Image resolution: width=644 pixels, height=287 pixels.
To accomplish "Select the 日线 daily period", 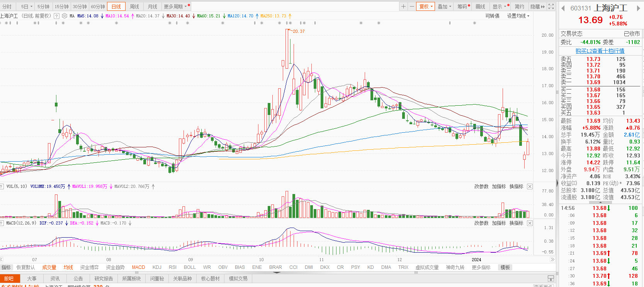I will point(116,7).
